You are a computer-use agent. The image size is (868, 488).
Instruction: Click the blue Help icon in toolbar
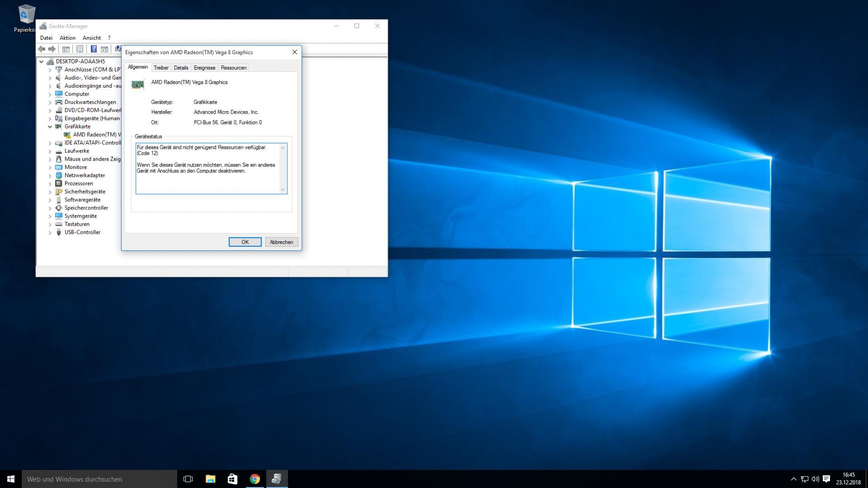pos(94,49)
